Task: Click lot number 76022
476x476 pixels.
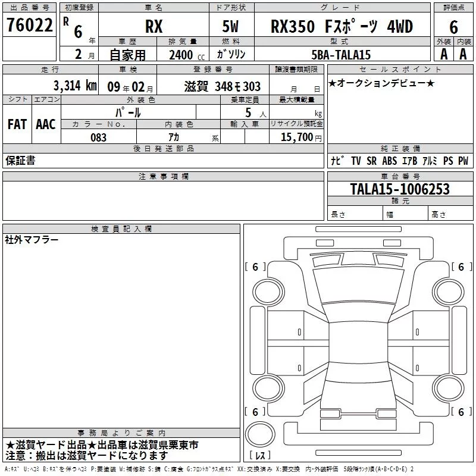Action: pyautogui.click(x=29, y=25)
